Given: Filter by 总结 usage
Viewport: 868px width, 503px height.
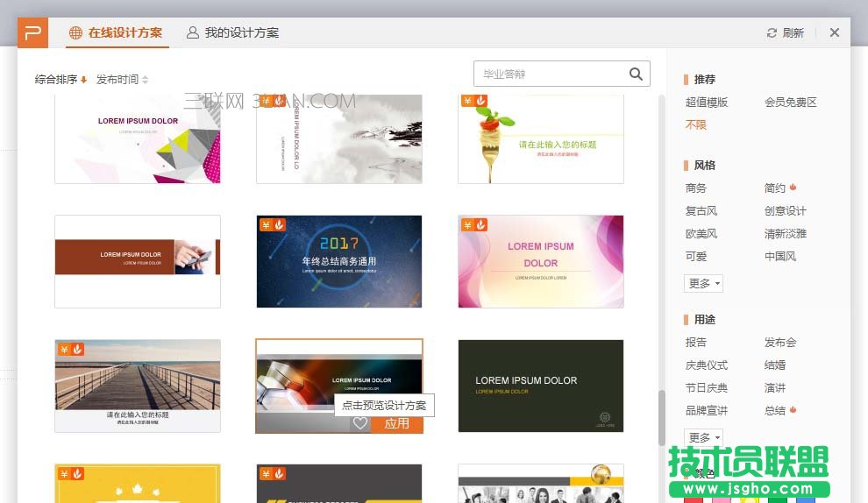Looking at the screenshot, I should (x=775, y=410).
